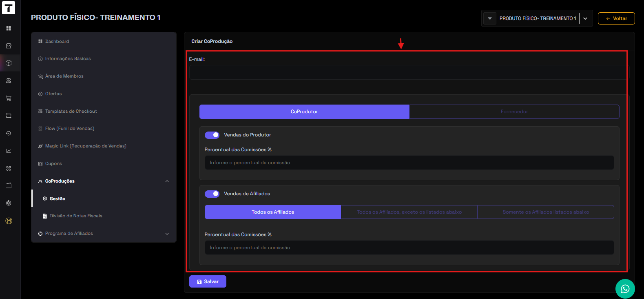The width and height of the screenshot is (644, 299).
Task: Click the history clock icon in left rail
Action: (9, 133)
